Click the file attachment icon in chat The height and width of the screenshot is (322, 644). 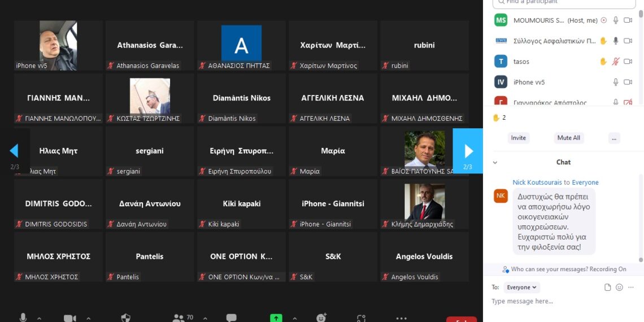click(608, 287)
